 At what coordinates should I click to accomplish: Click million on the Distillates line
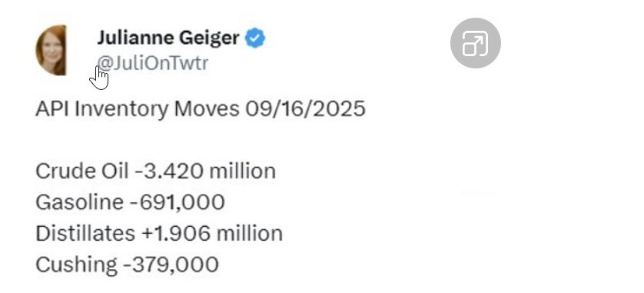point(249,233)
